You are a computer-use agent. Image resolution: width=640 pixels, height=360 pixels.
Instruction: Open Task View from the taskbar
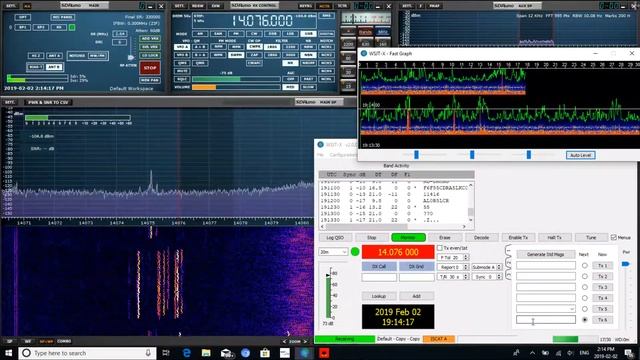pyautogui.click(x=166, y=353)
